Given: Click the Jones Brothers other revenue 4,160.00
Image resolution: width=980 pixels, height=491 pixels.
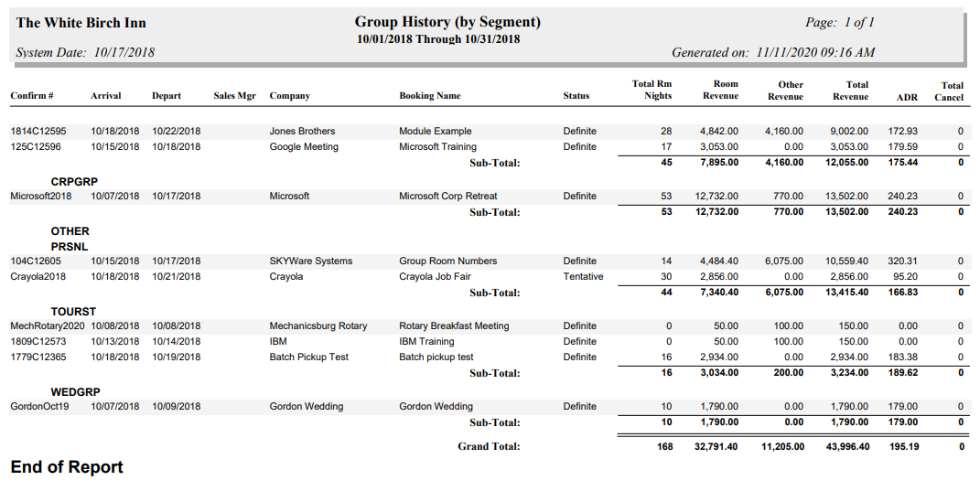Looking at the screenshot, I should [x=784, y=131].
